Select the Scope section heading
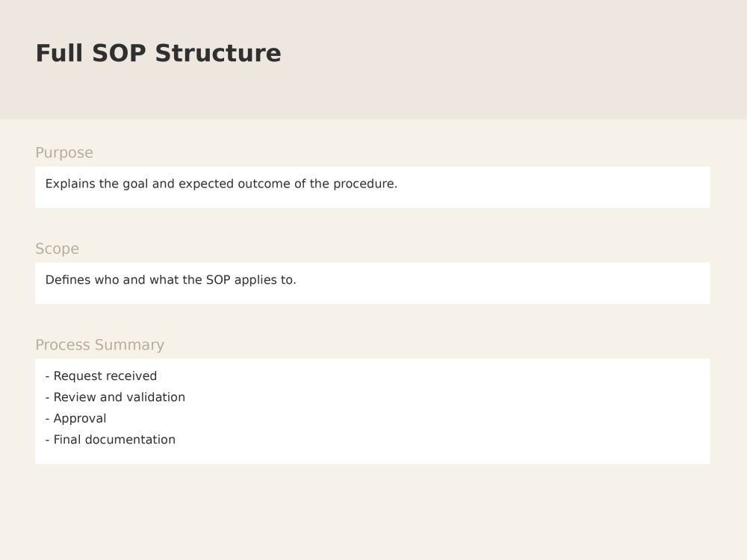747x560 pixels. 58,249
